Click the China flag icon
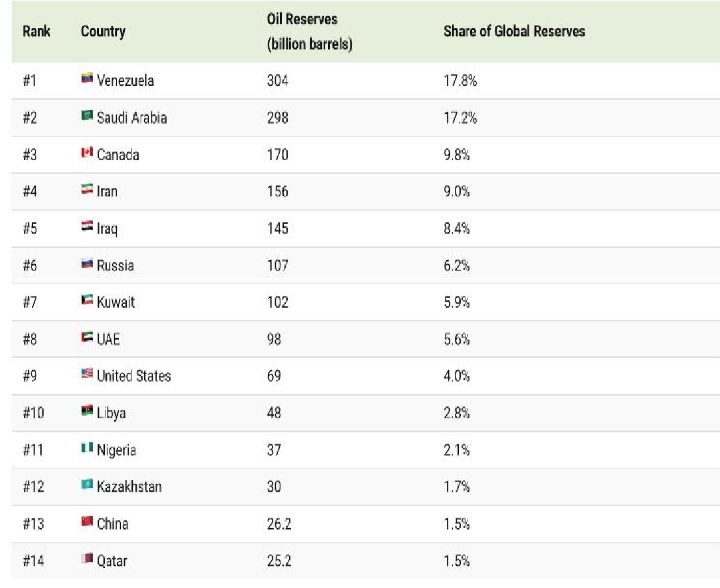 [87, 522]
